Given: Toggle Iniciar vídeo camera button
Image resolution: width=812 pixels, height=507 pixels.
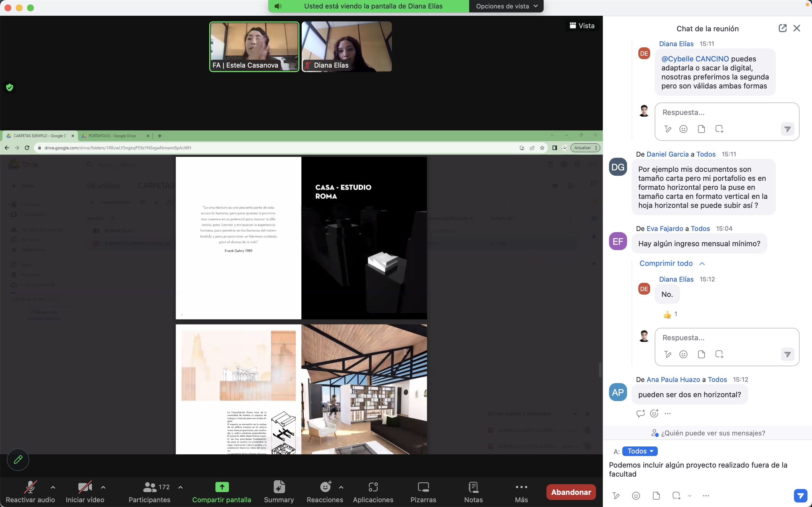Looking at the screenshot, I should tap(85, 488).
